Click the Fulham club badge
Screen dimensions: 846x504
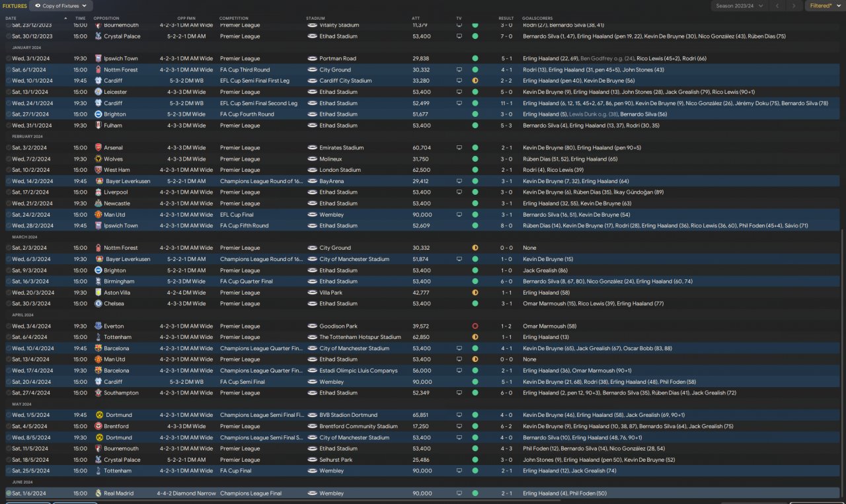tap(98, 126)
